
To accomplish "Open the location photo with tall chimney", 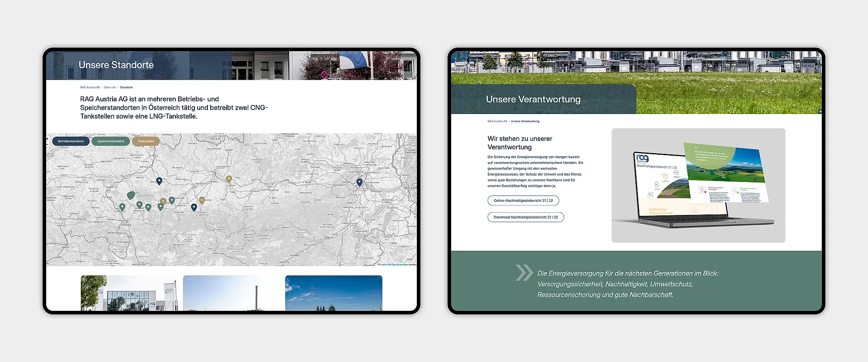I will 231,293.
